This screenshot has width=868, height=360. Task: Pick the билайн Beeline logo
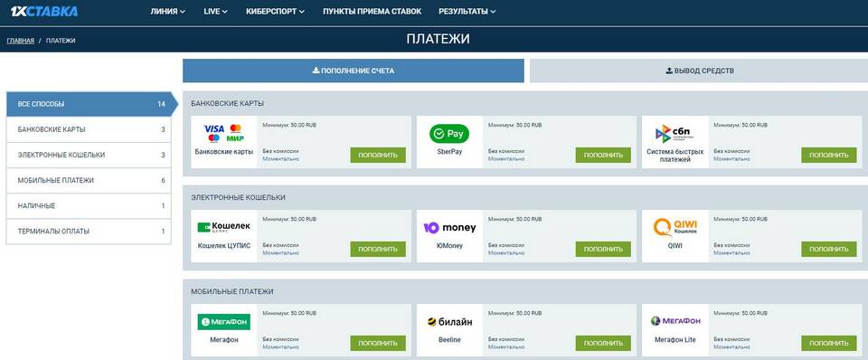tap(449, 322)
